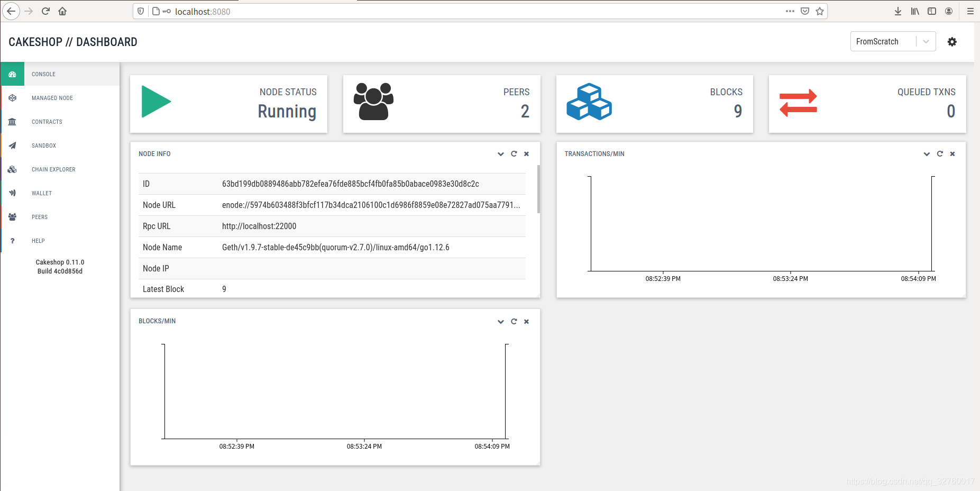Open the FromScratch node dropdown

tap(893, 41)
